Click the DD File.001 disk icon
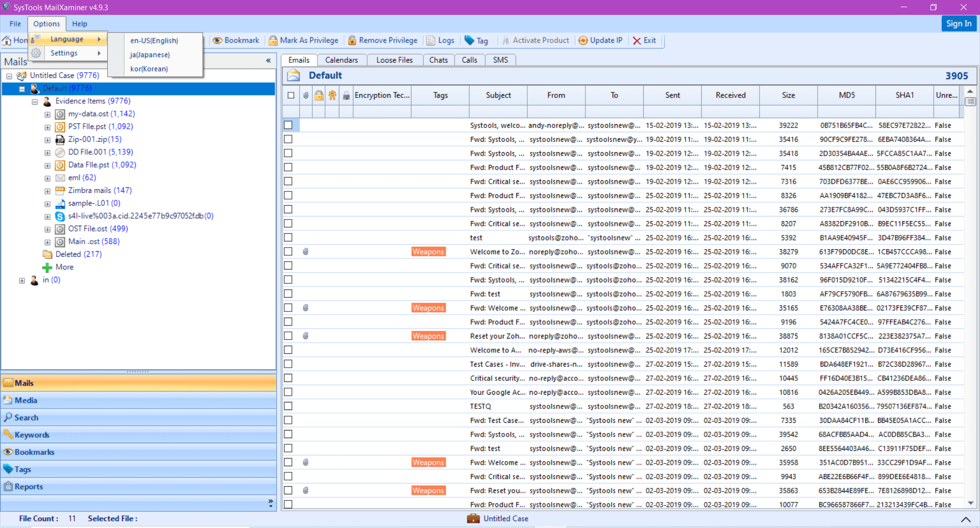The width and height of the screenshot is (980, 528). coord(60,152)
